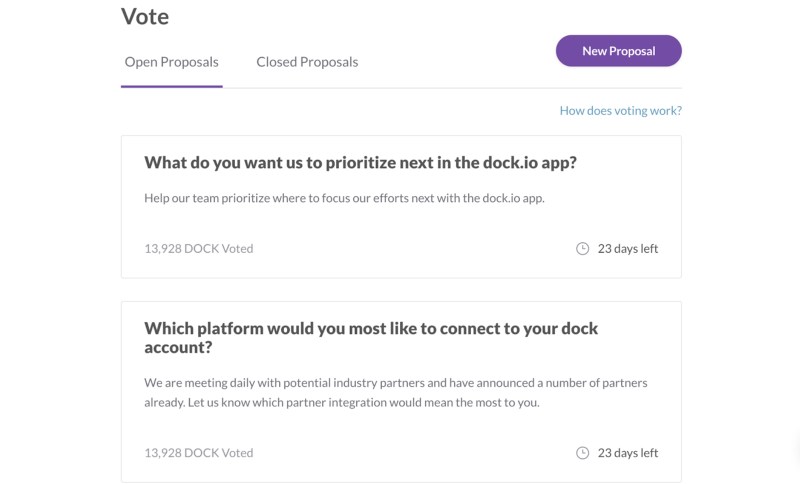Viewport: 800px width, 484px height.
Task: Switch to the Closed Proposals tab
Action: pos(307,62)
